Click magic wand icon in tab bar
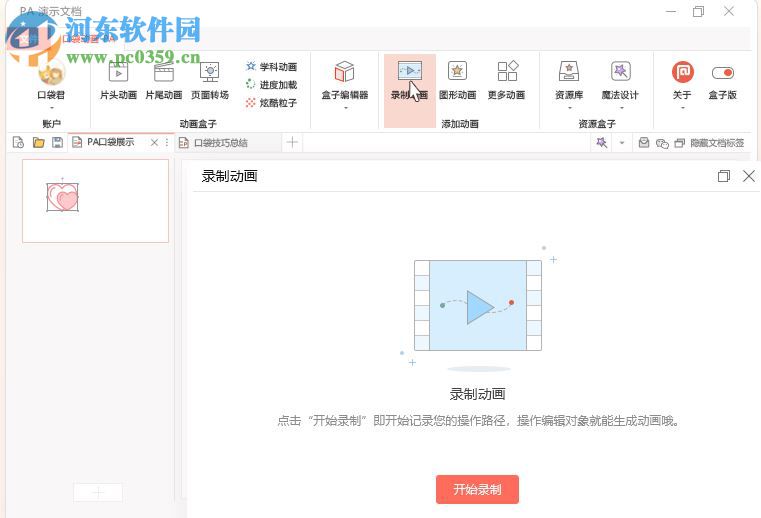This screenshot has height=518, width=761. (x=602, y=143)
